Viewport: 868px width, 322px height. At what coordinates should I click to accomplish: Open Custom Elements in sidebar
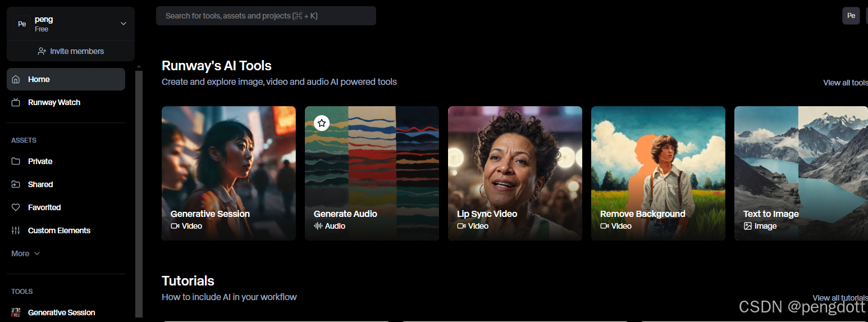[x=66, y=230]
